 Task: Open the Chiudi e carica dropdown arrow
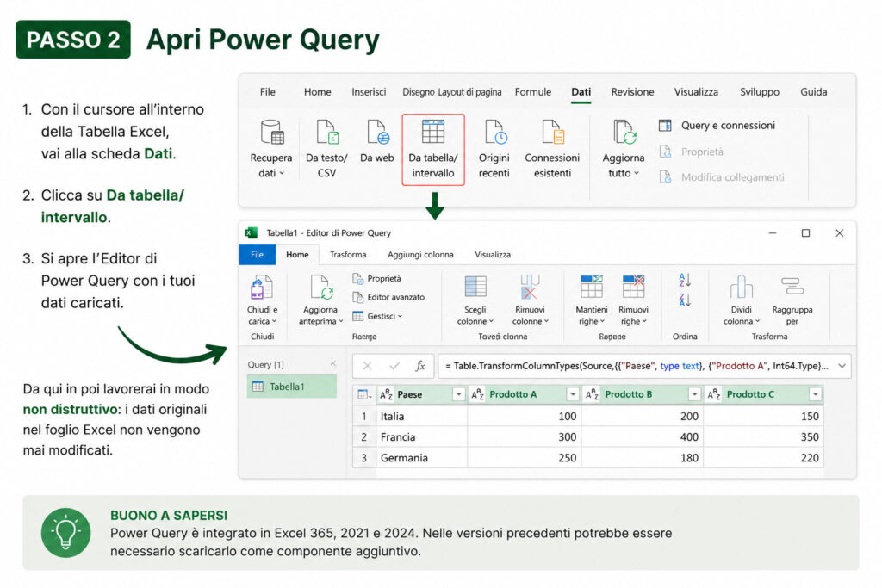click(x=274, y=322)
